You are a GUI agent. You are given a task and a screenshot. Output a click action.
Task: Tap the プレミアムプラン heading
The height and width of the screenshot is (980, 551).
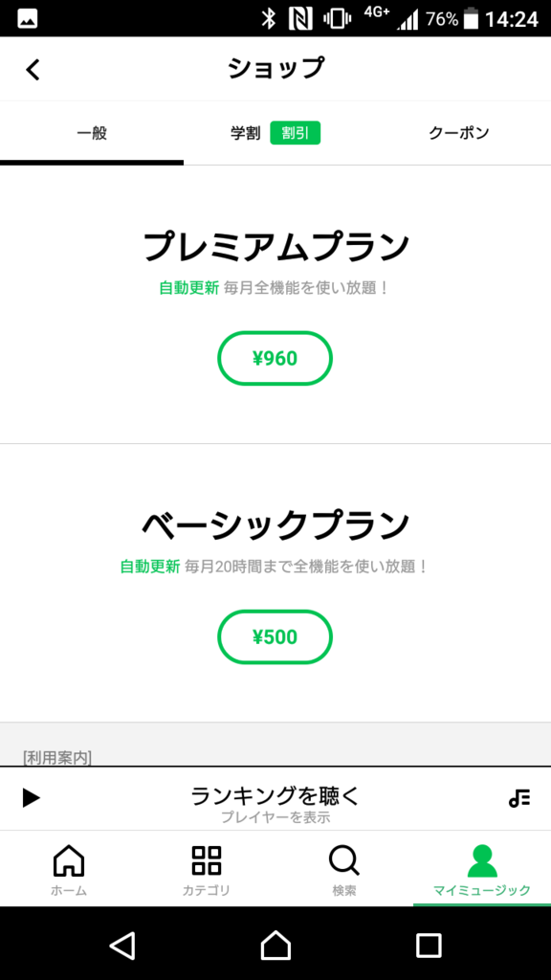(x=275, y=246)
